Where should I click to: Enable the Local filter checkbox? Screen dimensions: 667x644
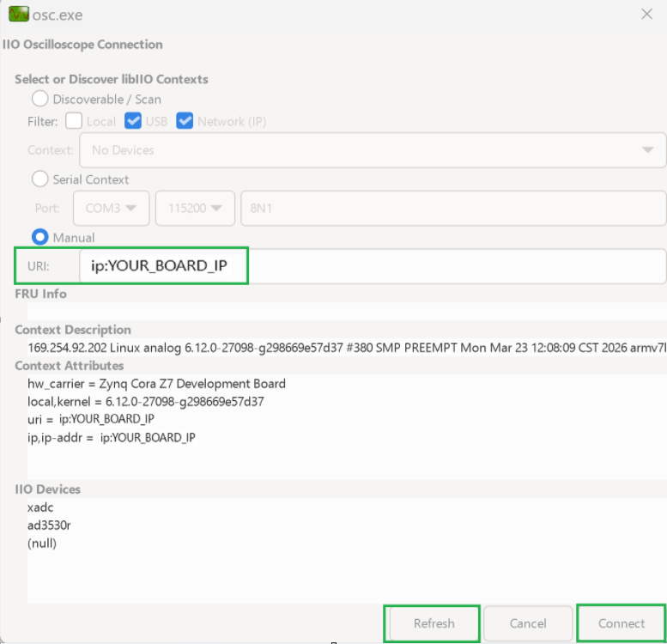[75, 121]
